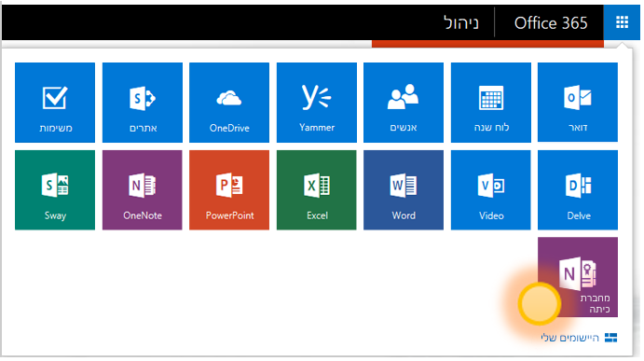644x361 pixels.
Task: Open the Tasks (משימות) tile
Action: point(55,103)
